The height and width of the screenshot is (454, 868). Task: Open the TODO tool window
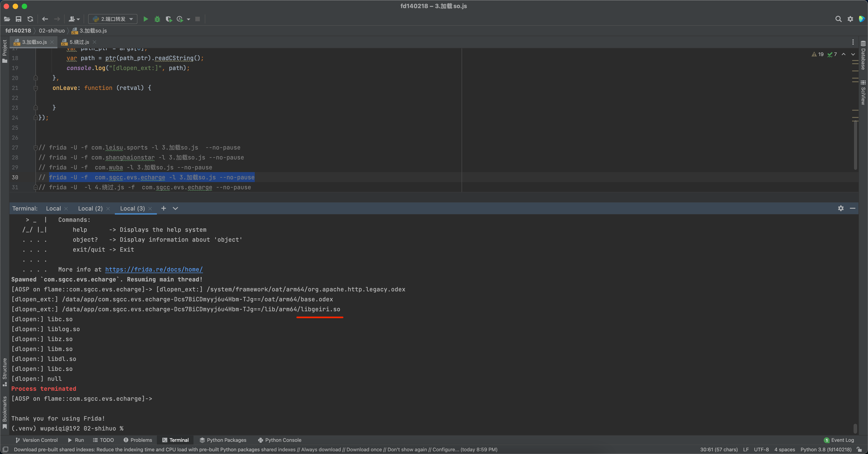coord(104,440)
